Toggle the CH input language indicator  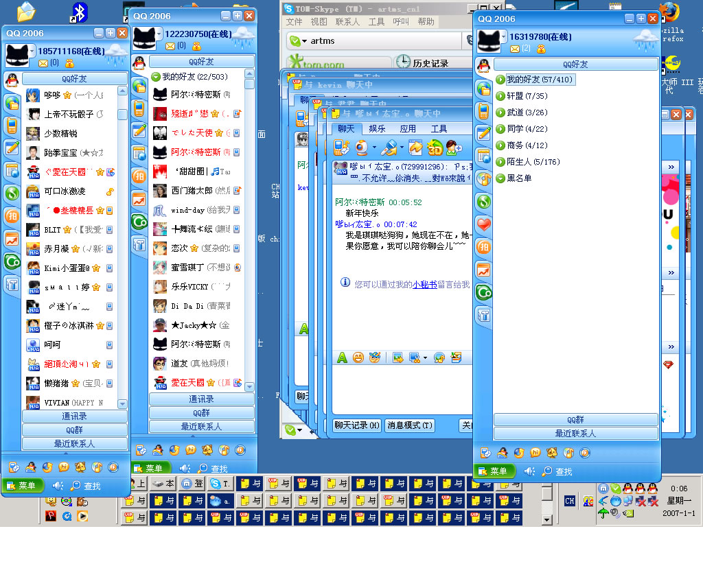pyautogui.click(x=569, y=501)
